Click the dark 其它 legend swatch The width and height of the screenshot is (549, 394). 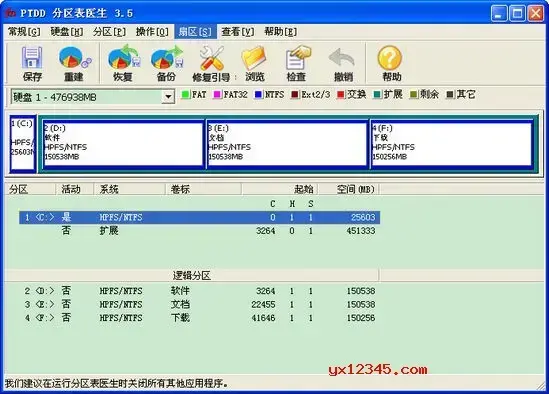click(x=450, y=95)
